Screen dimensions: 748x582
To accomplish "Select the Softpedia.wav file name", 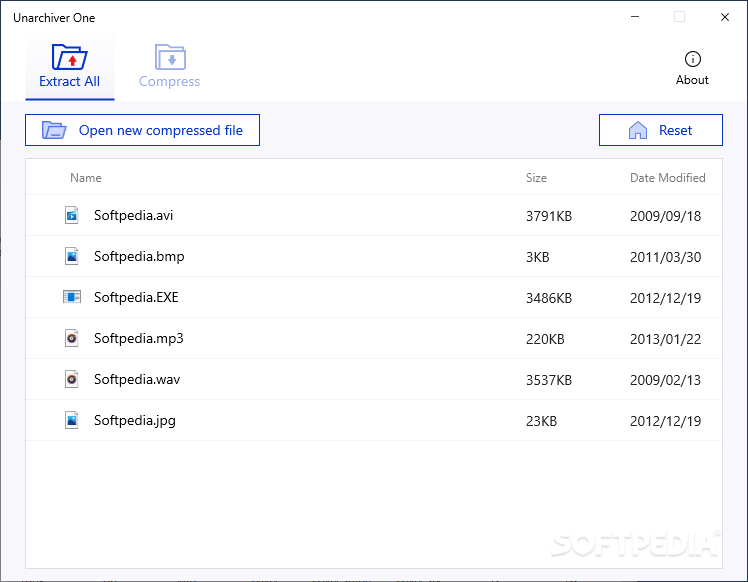I will point(137,380).
